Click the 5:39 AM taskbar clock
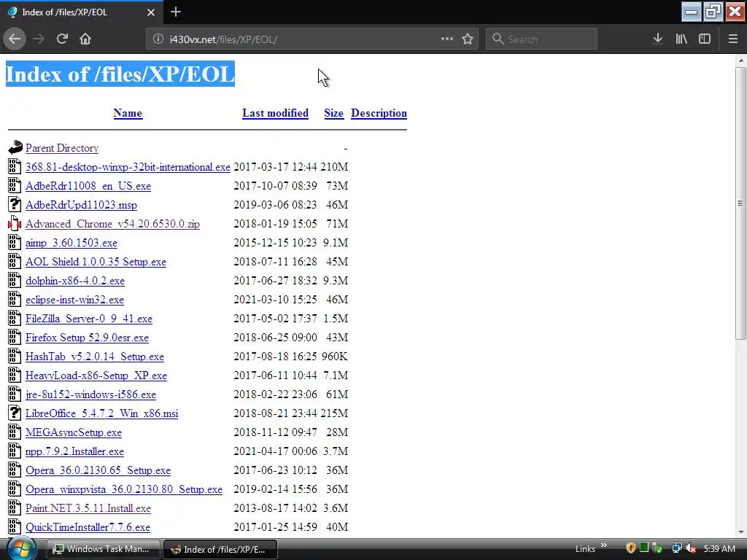The image size is (747, 560). [719, 548]
